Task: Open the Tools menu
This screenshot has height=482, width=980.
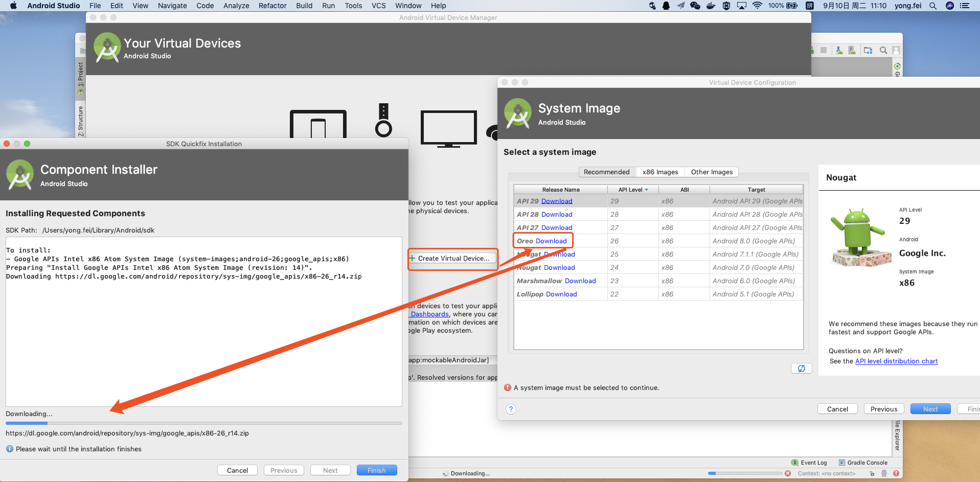Action: pyautogui.click(x=353, y=6)
